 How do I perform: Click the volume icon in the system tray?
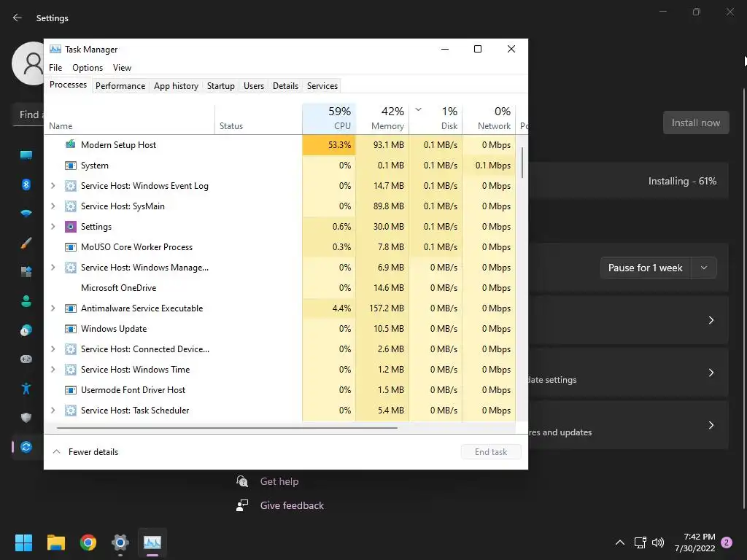coord(658,542)
